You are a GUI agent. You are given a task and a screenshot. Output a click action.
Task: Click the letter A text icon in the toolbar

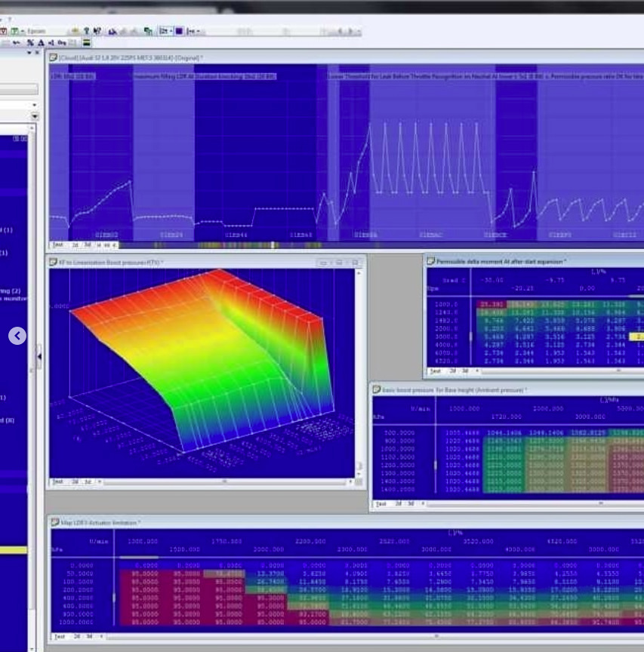[x=40, y=43]
